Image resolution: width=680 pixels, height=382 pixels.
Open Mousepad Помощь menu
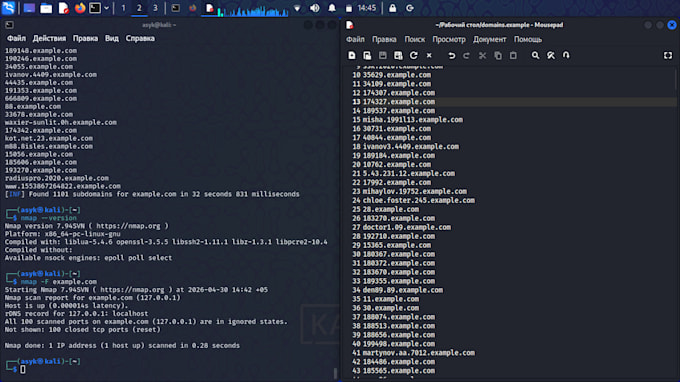pos(528,39)
